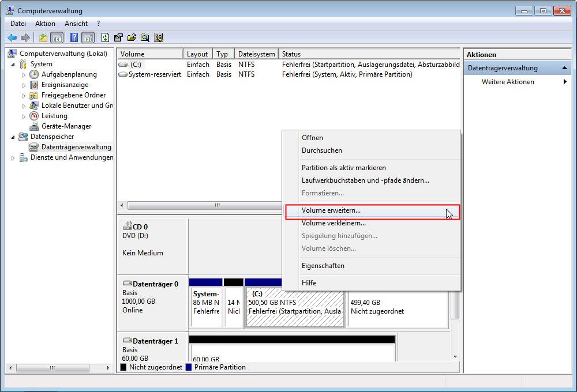This screenshot has height=392, width=577.
Task: Open the Aktion menu
Action: coord(45,24)
